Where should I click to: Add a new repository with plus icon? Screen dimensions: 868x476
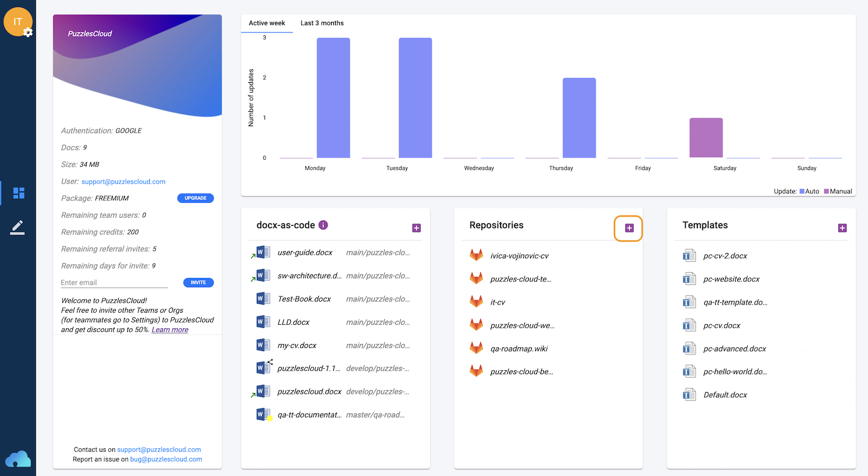(x=629, y=228)
